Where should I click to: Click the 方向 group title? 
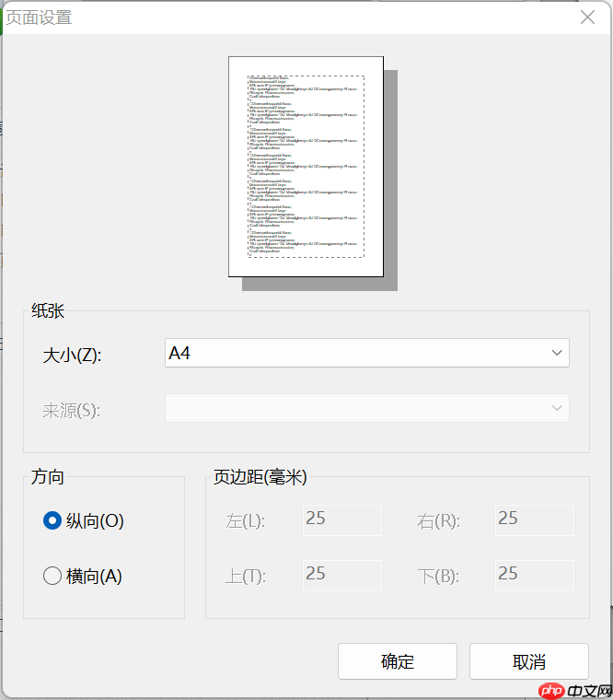(x=48, y=477)
